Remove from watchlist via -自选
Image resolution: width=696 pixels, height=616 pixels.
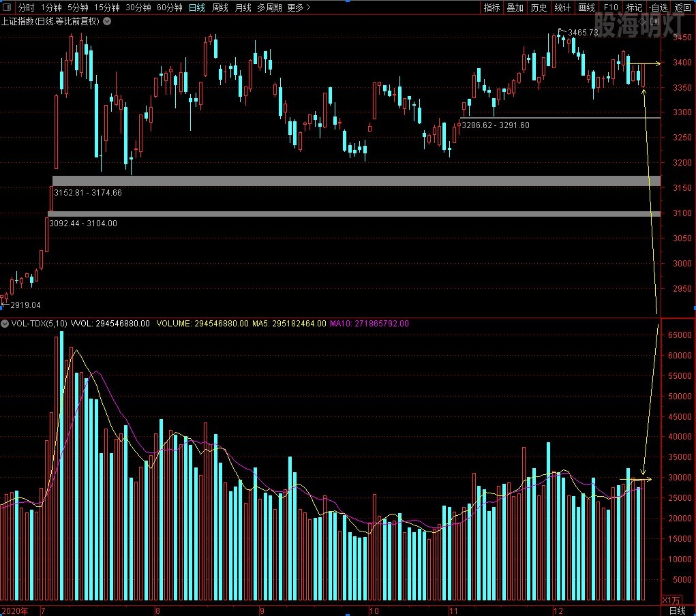[x=658, y=7]
